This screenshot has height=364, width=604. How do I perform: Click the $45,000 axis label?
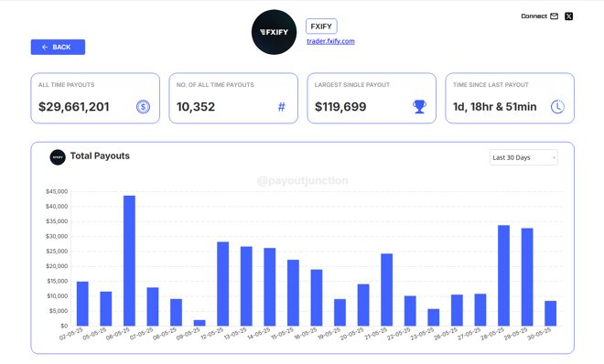pos(57,192)
